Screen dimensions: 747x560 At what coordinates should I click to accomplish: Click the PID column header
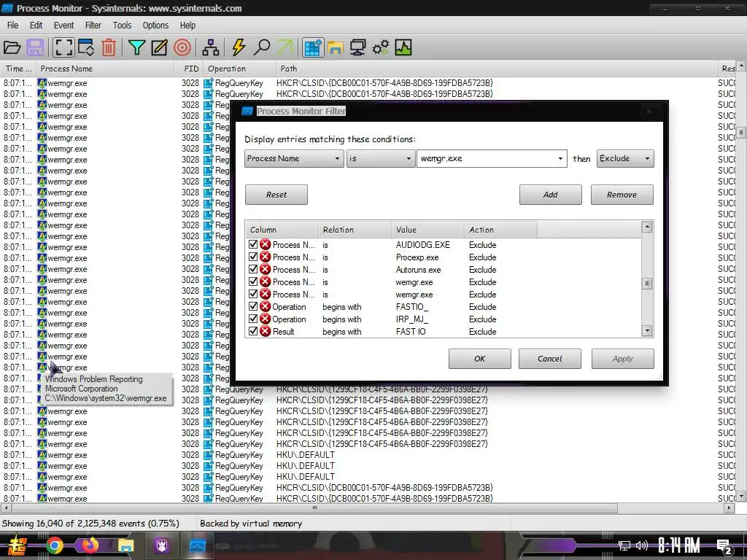tap(189, 69)
